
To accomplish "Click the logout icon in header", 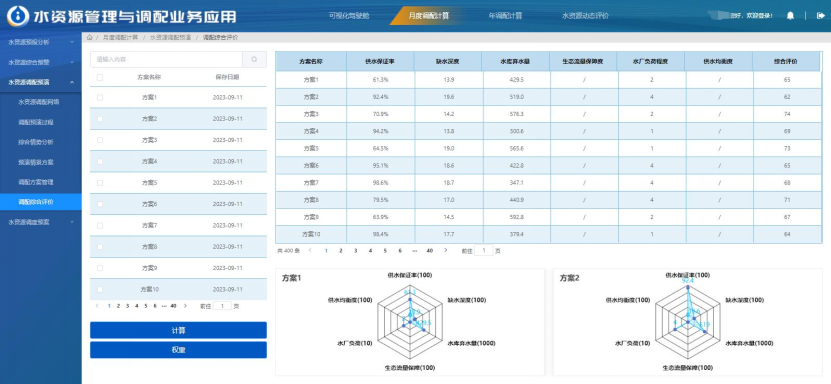I will click(821, 16).
